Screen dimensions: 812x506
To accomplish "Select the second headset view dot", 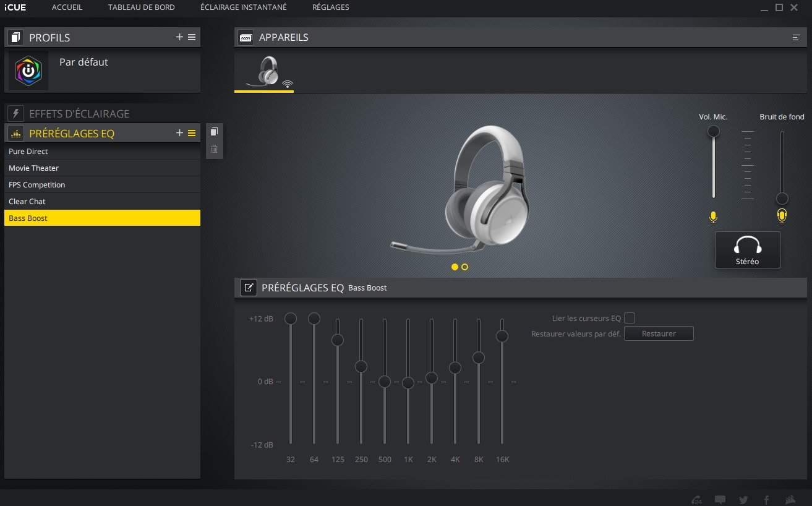I will (464, 267).
